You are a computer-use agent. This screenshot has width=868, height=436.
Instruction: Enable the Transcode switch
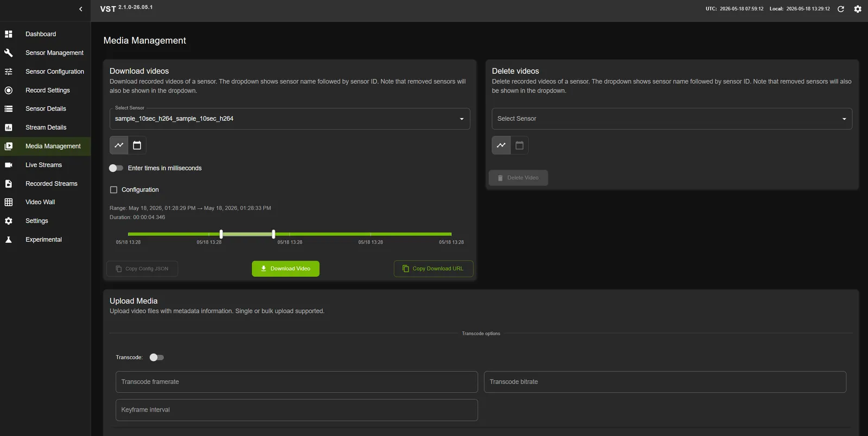point(157,357)
